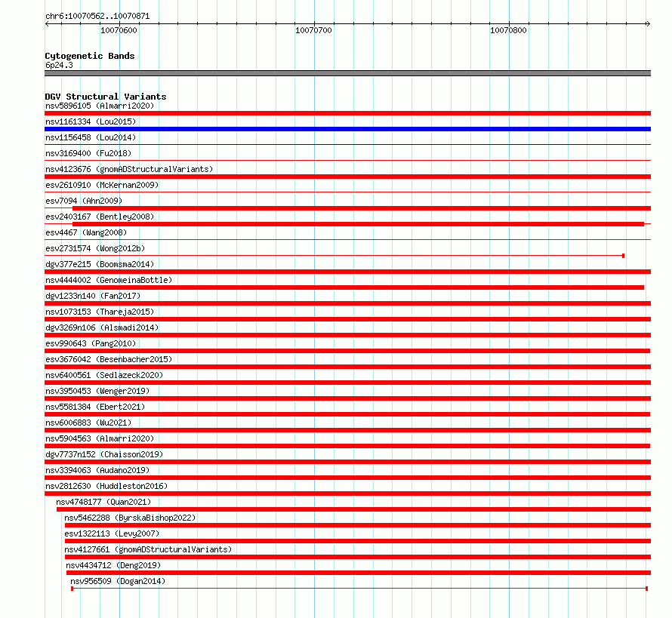Open variant esv990643 (Pang2010)
The image size is (672, 618).
coord(91,343)
